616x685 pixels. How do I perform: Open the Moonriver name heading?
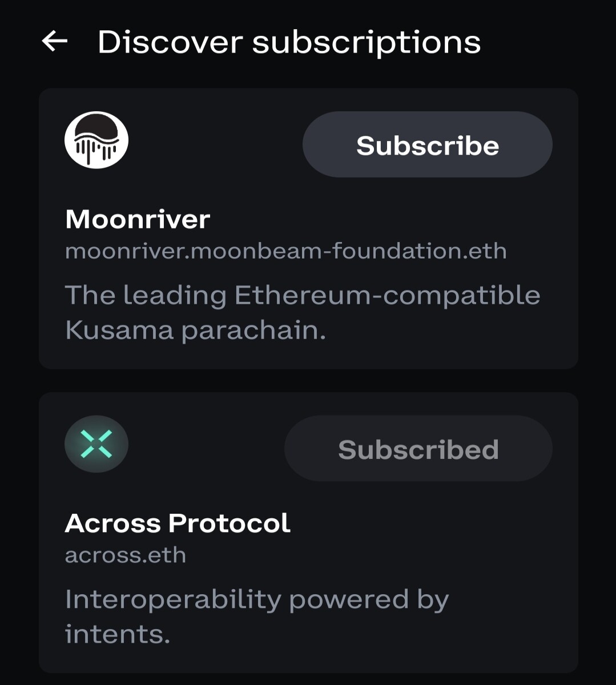138,219
